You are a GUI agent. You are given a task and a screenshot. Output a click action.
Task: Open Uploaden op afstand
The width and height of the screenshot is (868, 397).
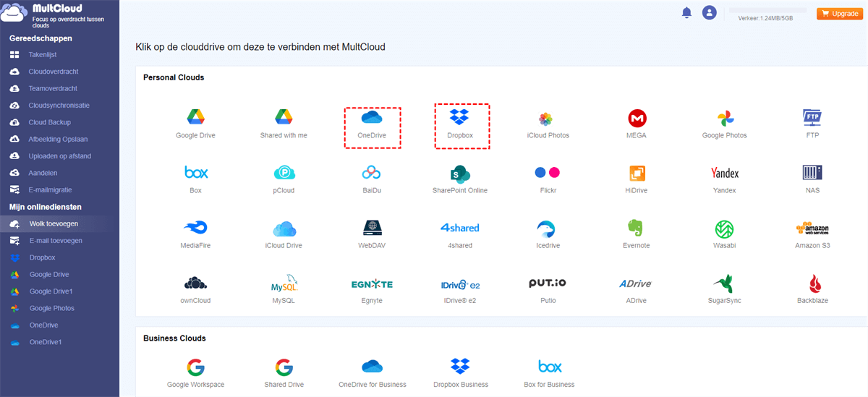(59, 156)
